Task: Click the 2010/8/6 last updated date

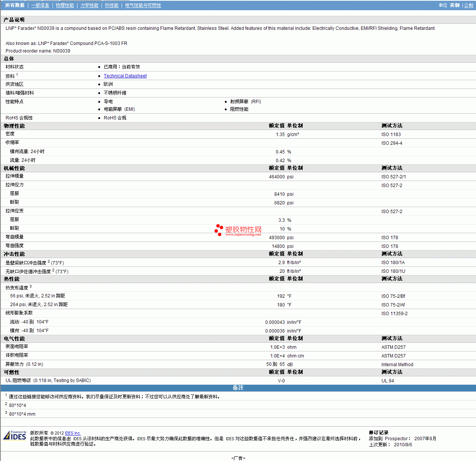Action: 403,445
